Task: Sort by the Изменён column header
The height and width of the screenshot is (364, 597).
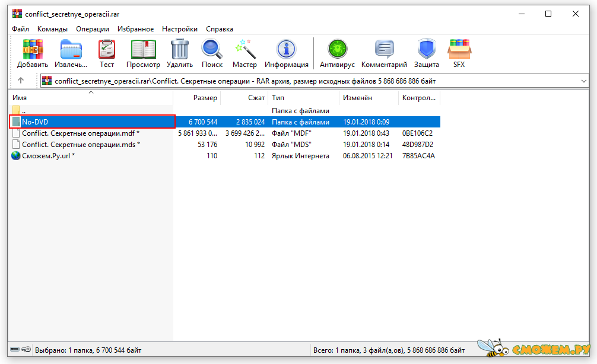Action: pyautogui.click(x=369, y=98)
